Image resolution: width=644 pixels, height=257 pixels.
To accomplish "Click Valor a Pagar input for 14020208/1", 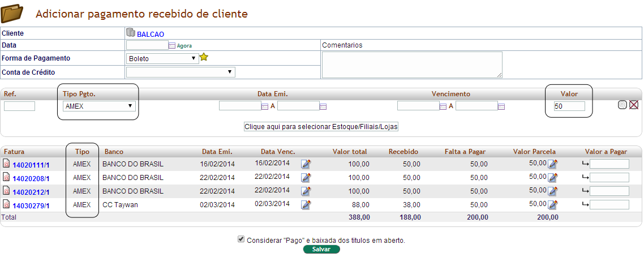I will (x=609, y=177).
